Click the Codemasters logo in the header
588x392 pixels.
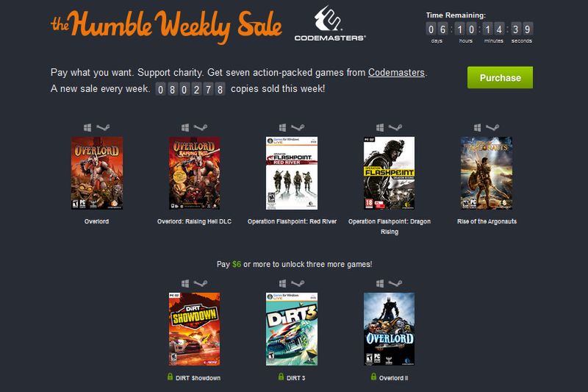click(330, 24)
